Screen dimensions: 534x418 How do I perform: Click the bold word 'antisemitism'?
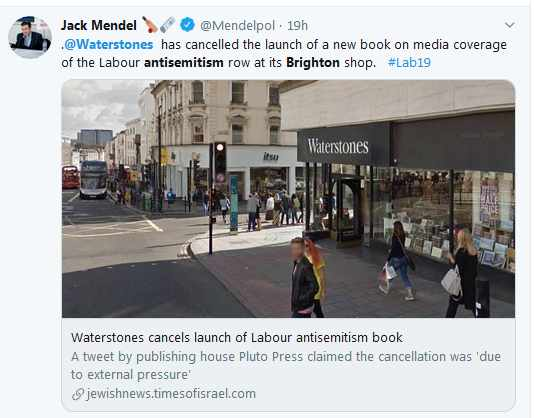[184, 63]
